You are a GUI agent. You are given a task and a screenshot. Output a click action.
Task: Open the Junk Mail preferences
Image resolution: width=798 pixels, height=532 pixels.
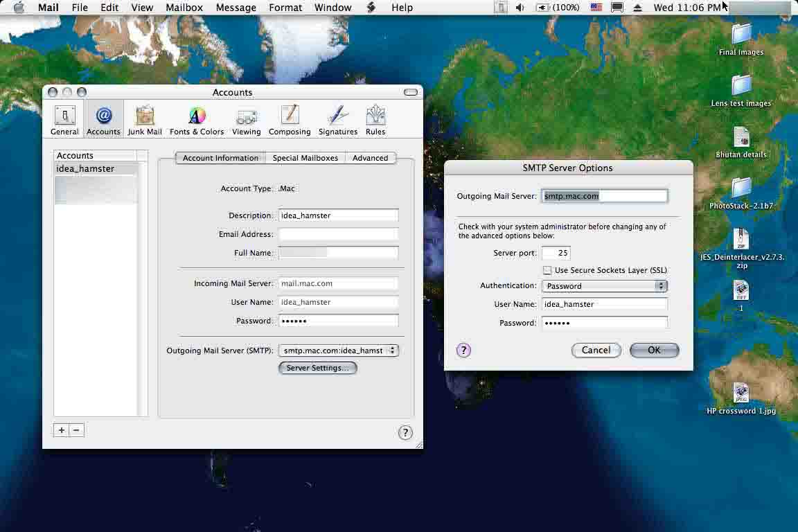[145, 120]
